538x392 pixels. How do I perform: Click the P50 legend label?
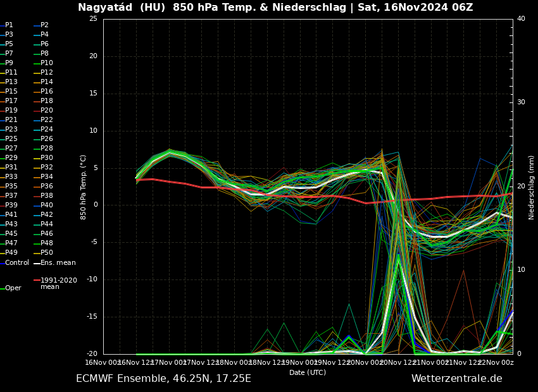point(47,253)
